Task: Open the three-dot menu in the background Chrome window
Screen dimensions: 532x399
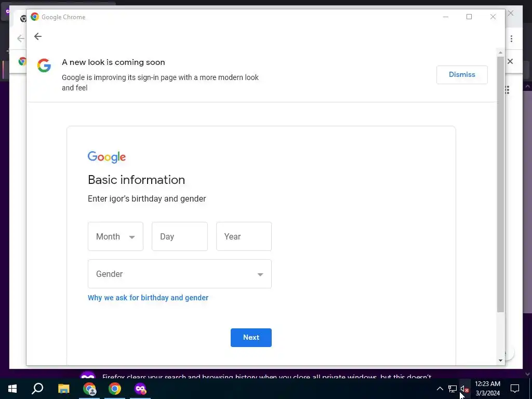Action: point(511,38)
